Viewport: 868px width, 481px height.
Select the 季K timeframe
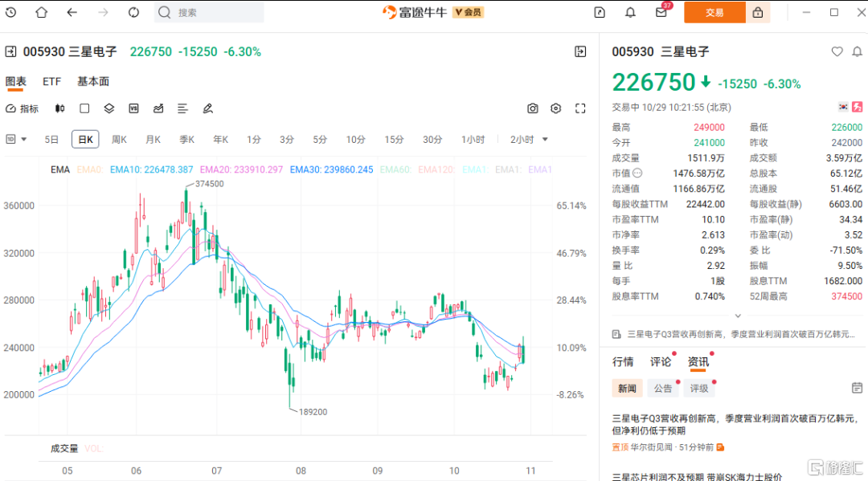[186, 140]
